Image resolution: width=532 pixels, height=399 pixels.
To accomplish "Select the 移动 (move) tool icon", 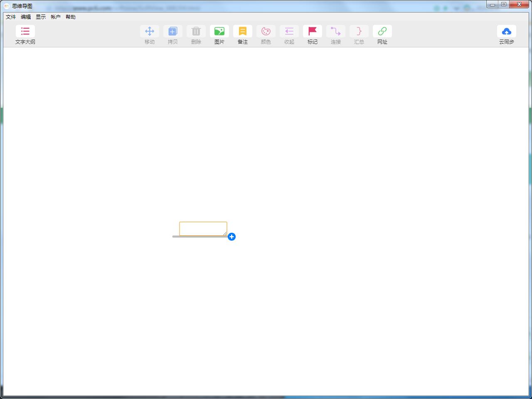I will coord(150,31).
